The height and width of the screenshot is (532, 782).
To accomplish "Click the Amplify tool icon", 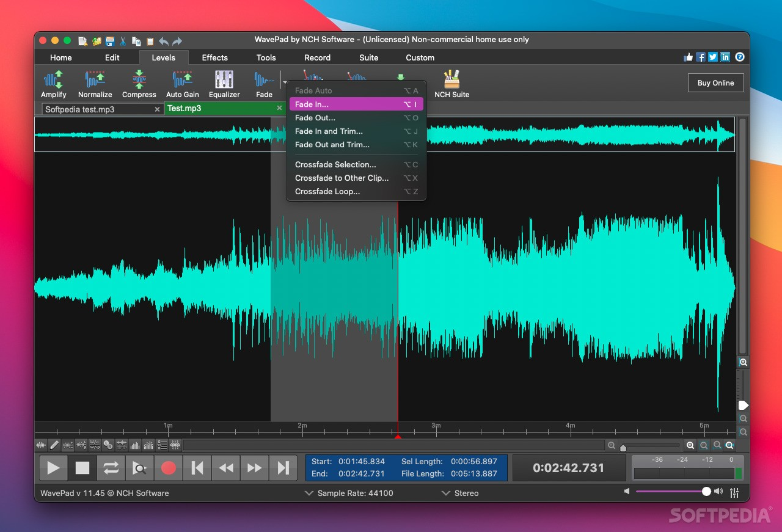I will 54,80.
